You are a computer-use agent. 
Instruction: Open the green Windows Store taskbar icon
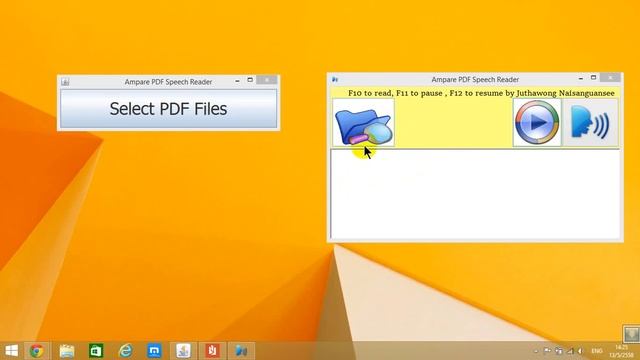(96, 351)
